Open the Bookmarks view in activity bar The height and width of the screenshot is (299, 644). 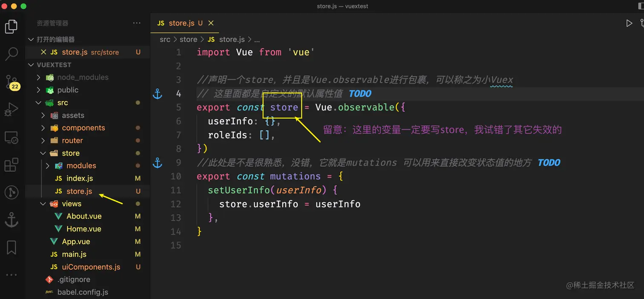[11, 247]
